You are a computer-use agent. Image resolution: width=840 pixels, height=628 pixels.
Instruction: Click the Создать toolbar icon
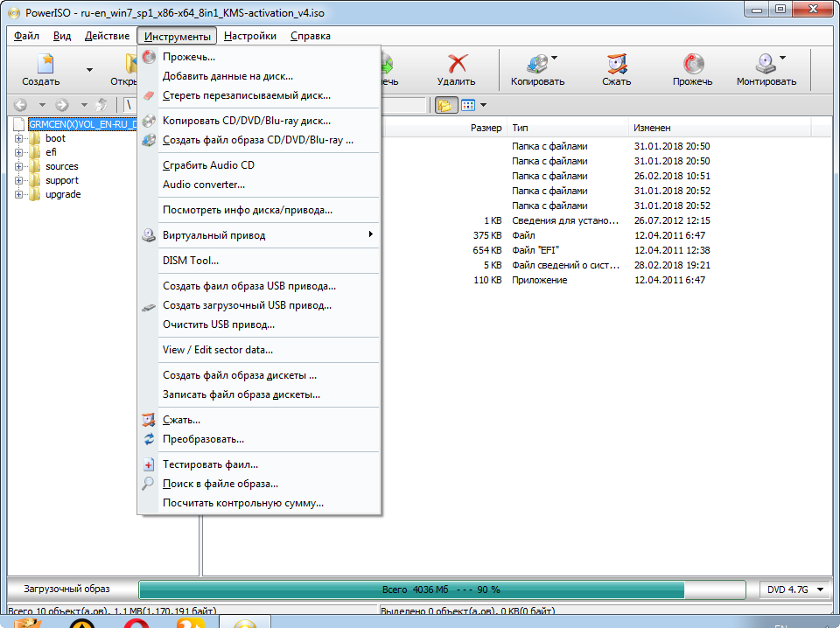45,64
